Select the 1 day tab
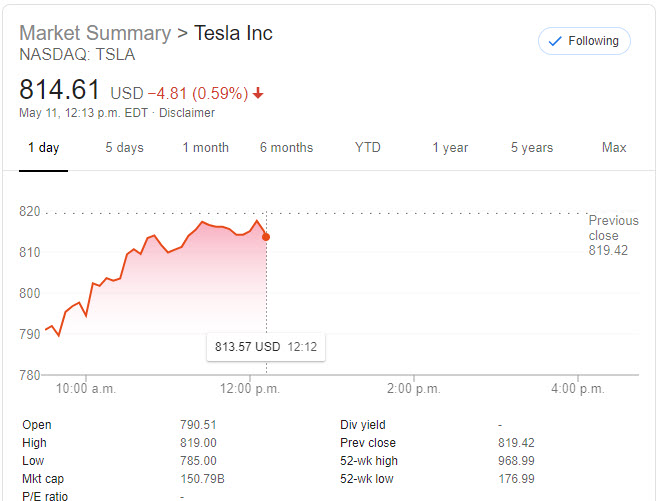The image size is (658, 501). (43, 148)
